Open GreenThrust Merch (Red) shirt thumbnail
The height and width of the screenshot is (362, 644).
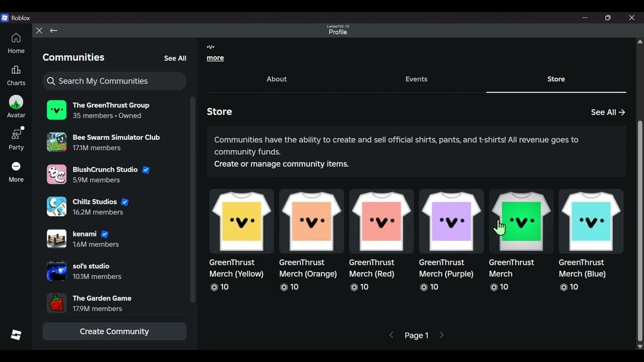381,221
